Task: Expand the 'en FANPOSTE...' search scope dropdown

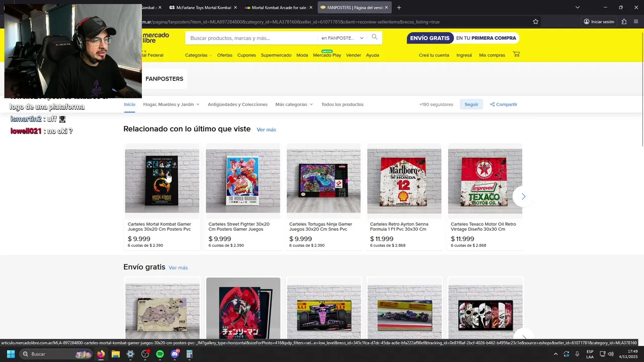Action: [342, 38]
